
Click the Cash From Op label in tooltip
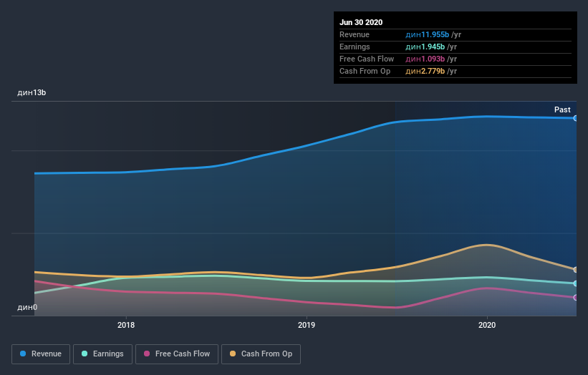coord(365,71)
